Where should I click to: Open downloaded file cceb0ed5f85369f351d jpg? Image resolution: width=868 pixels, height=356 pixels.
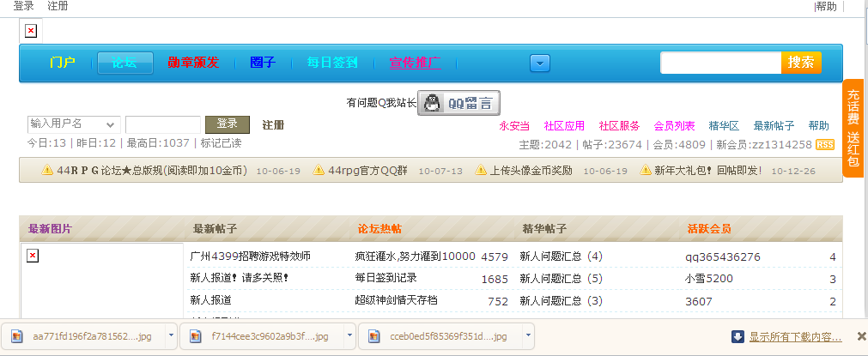pos(440,336)
